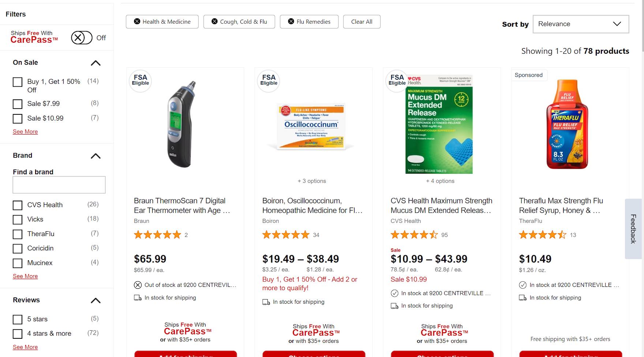Collapse the Brand filter section
The image size is (644, 357).
click(96, 156)
